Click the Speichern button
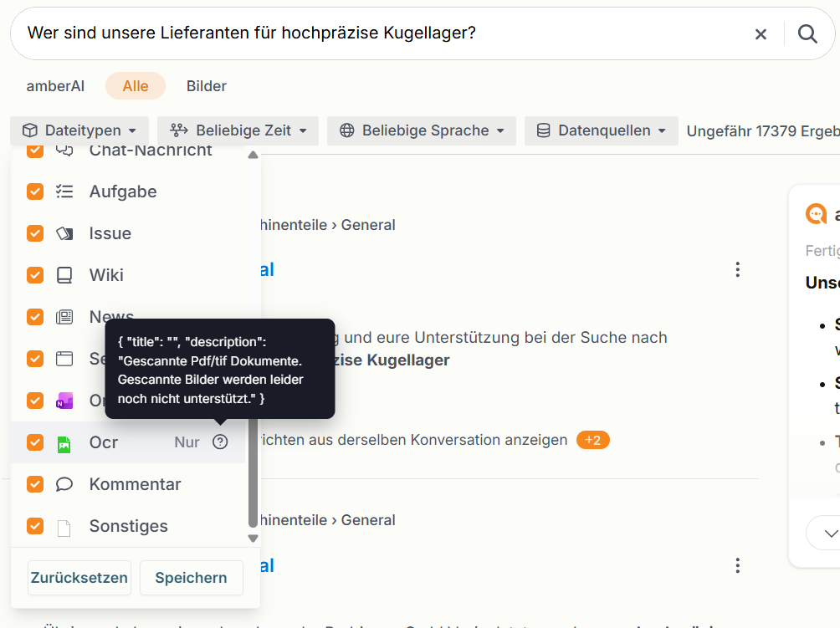Viewport: 840px width, 628px height. (x=192, y=578)
